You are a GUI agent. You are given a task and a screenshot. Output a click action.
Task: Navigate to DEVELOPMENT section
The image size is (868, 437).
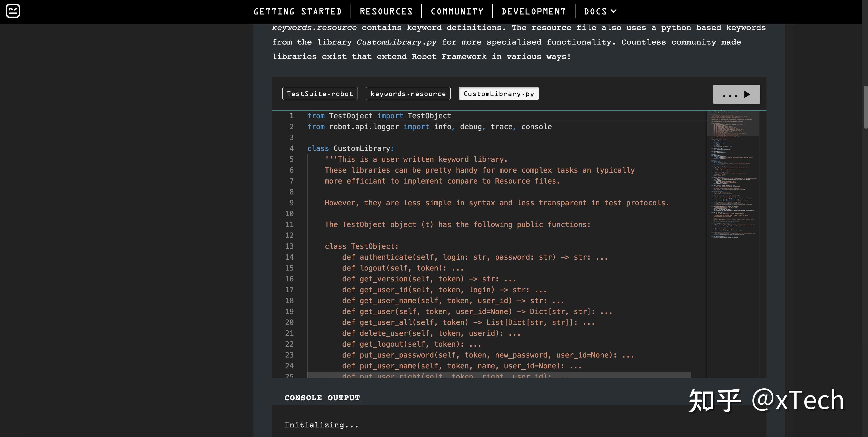tap(533, 11)
